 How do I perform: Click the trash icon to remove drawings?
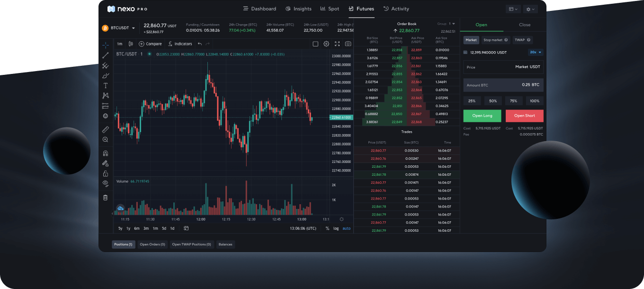tap(105, 197)
